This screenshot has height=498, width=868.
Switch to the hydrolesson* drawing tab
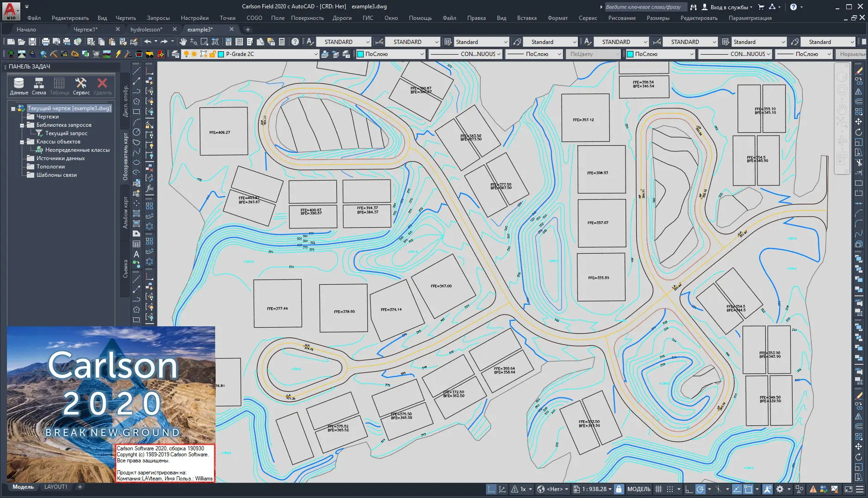click(x=146, y=29)
